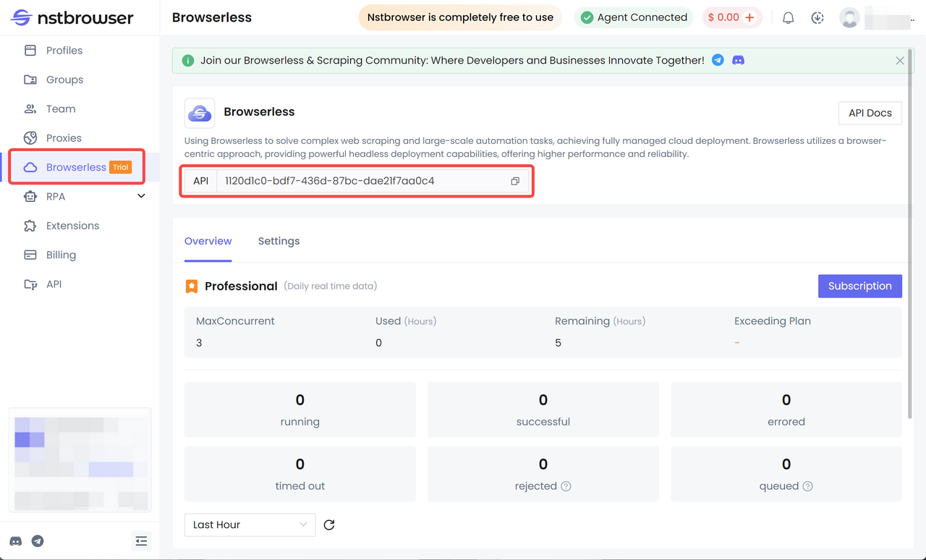This screenshot has height=560, width=926.
Task: Click the Subscription button
Action: pyautogui.click(x=859, y=286)
